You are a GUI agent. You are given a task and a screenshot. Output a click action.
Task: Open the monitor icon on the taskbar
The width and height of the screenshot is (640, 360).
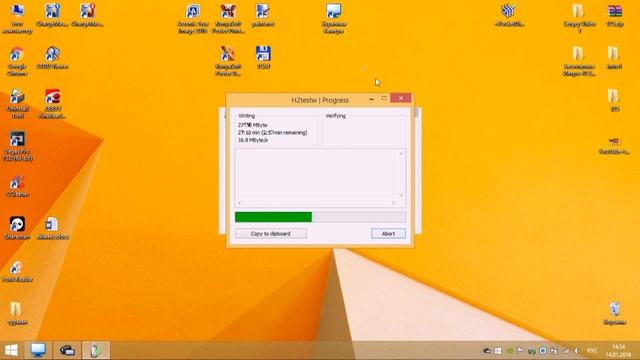pyautogui.click(x=38, y=350)
